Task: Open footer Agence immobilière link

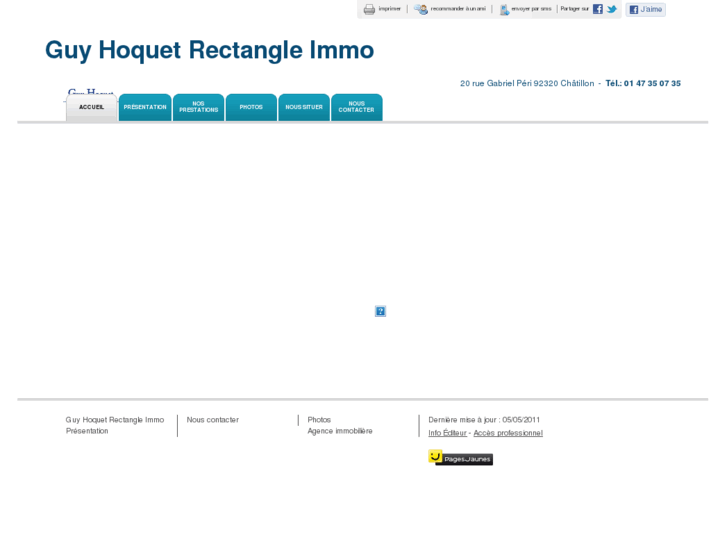Action: pyautogui.click(x=340, y=431)
